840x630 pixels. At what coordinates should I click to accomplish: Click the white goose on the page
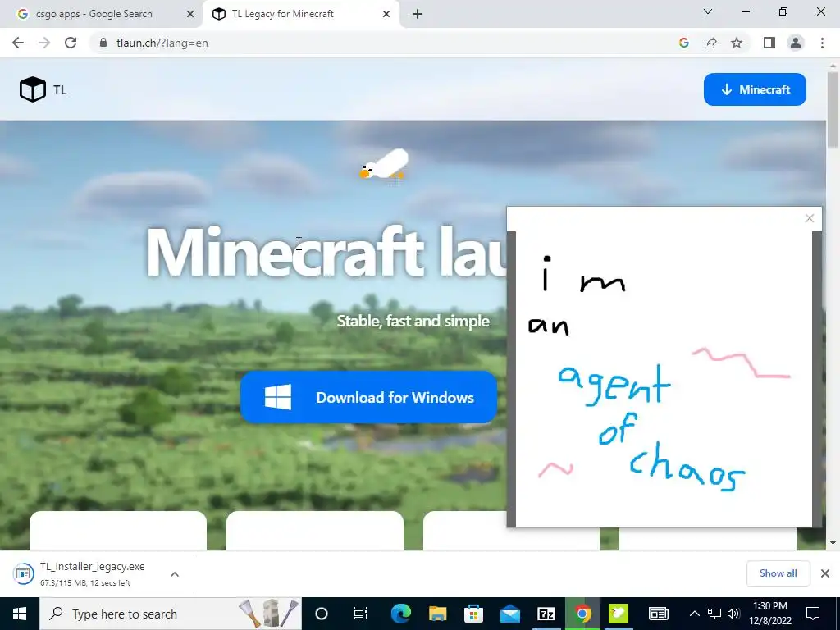[384, 164]
